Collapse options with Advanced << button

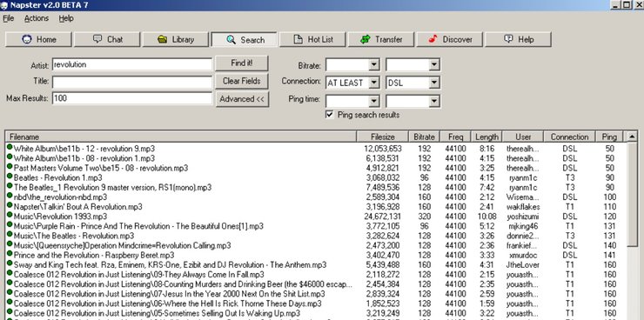pos(242,99)
